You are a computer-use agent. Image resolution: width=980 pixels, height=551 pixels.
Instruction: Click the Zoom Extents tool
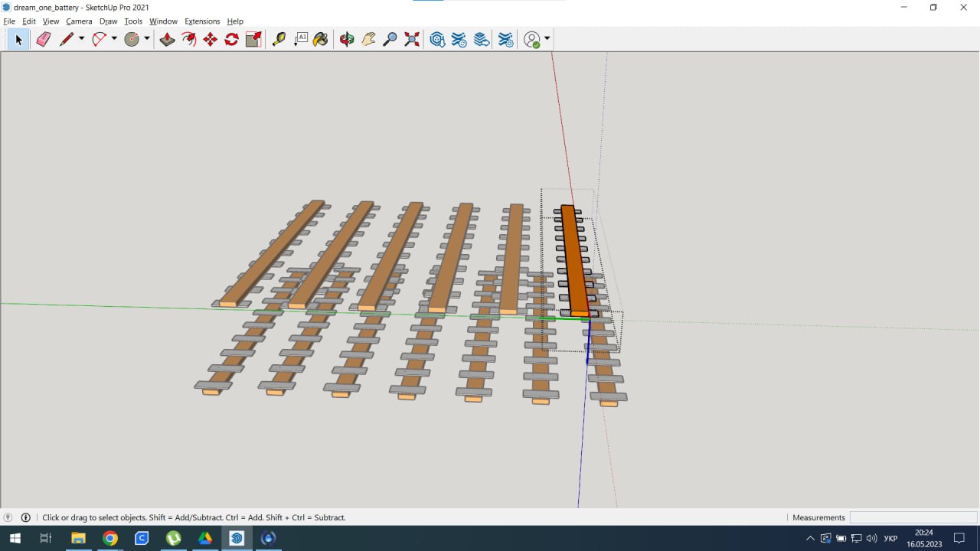click(x=412, y=39)
